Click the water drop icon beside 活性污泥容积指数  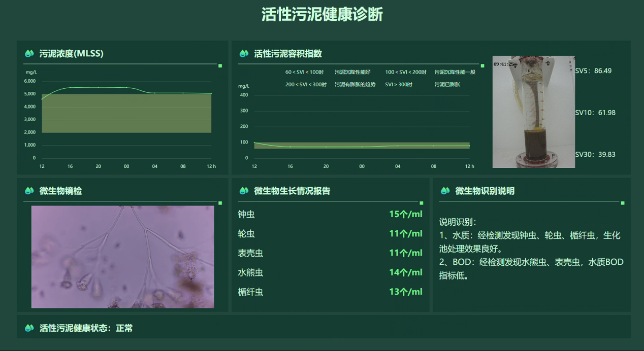point(243,53)
